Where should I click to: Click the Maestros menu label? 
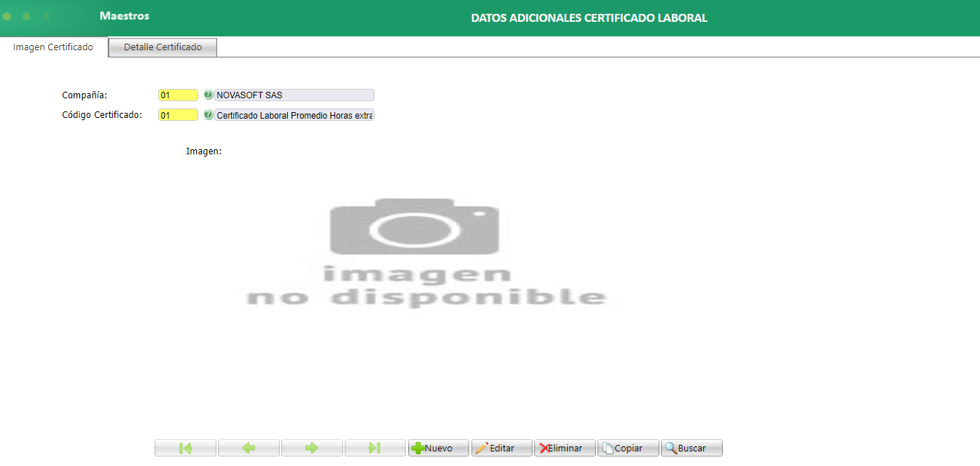(124, 15)
